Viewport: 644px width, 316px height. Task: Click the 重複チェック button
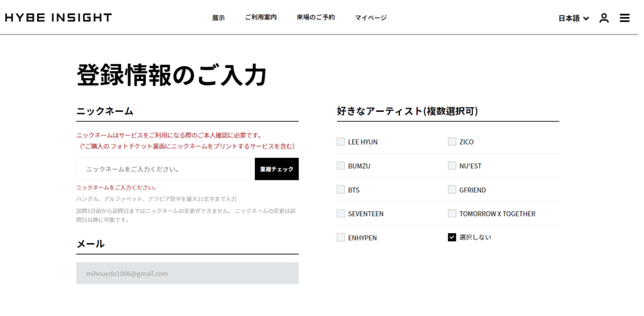click(277, 169)
